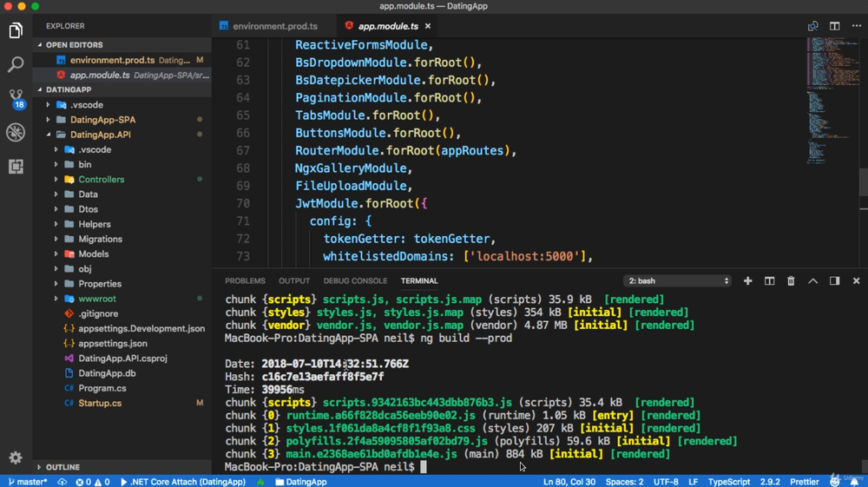Expand the wwwroot folder
This screenshot has height=487, width=868.
122,299
